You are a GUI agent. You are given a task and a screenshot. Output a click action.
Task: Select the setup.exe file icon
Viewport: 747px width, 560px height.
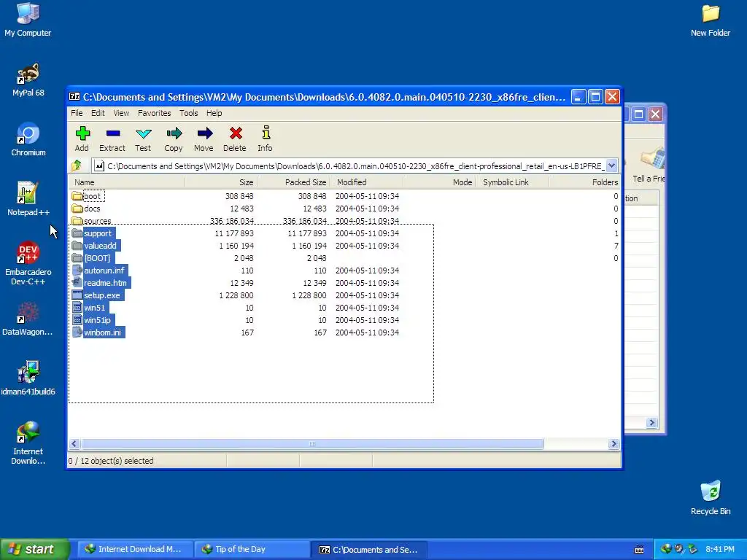(77, 295)
